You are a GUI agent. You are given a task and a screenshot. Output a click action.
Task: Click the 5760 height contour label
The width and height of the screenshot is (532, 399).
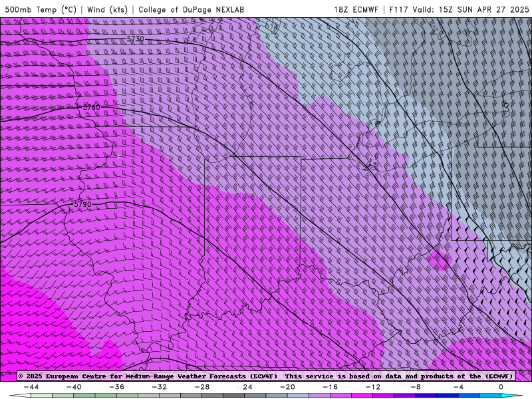[92, 108]
